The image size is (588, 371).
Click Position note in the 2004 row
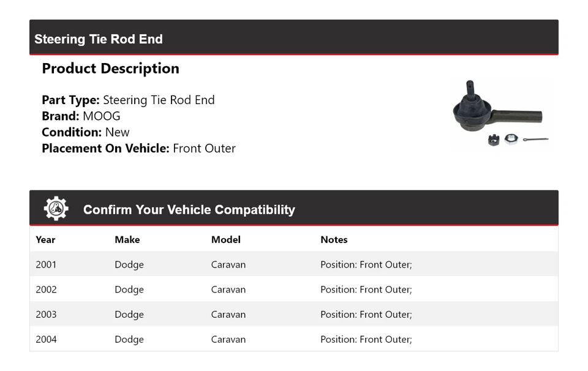(366, 339)
